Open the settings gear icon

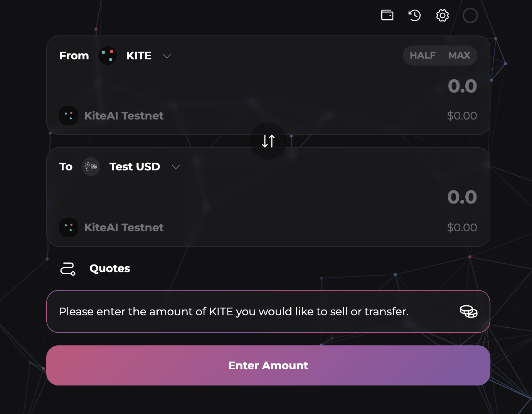(442, 15)
